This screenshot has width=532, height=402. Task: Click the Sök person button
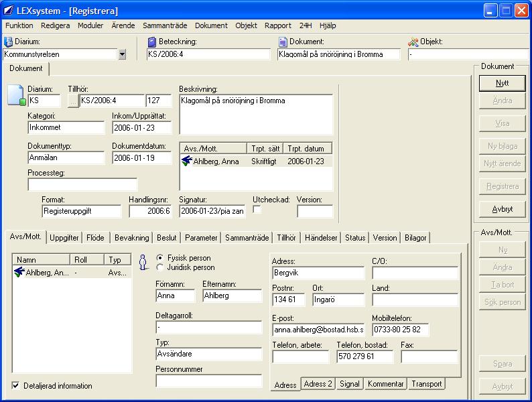click(x=502, y=302)
